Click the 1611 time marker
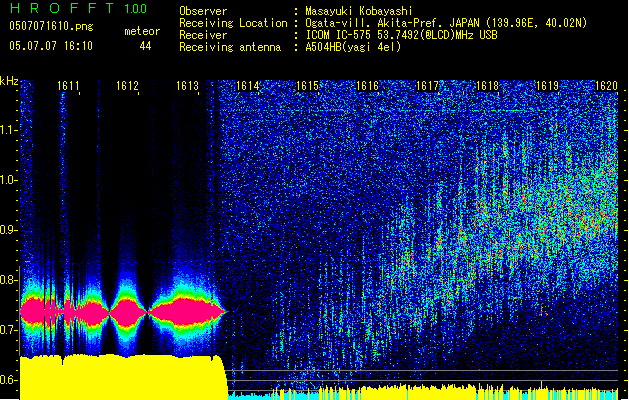629x400 pixels. [x=68, y=86]
